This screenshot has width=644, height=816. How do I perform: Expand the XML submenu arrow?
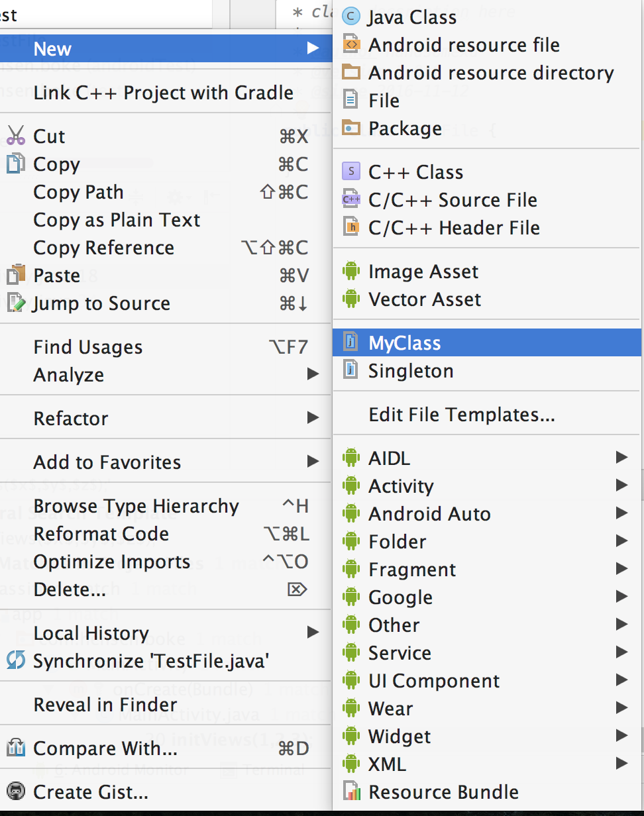621,764
